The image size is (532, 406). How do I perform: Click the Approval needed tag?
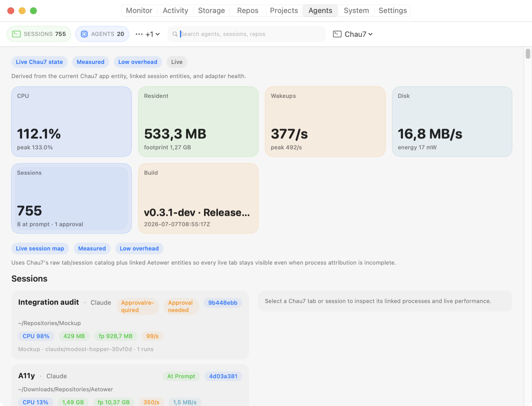[x=181, y=306]
